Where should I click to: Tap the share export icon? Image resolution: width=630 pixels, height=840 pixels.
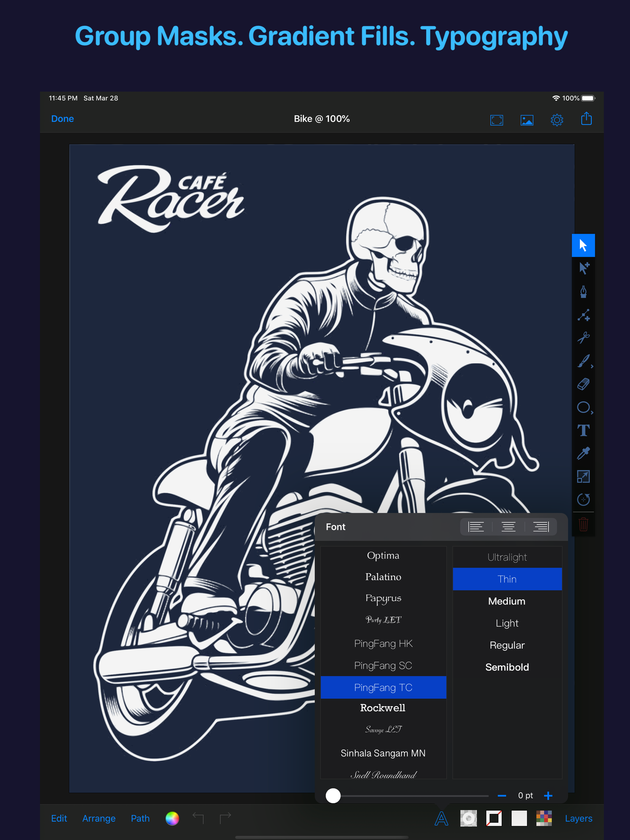[x=586, y=118]
